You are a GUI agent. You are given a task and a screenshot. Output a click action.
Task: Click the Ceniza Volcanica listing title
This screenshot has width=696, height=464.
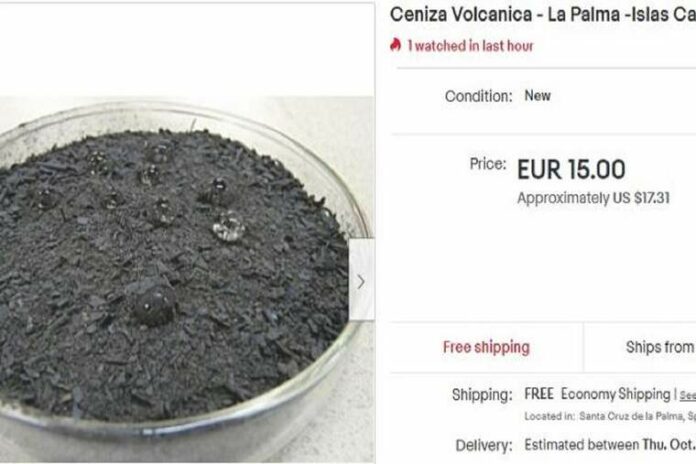[543, 15]
